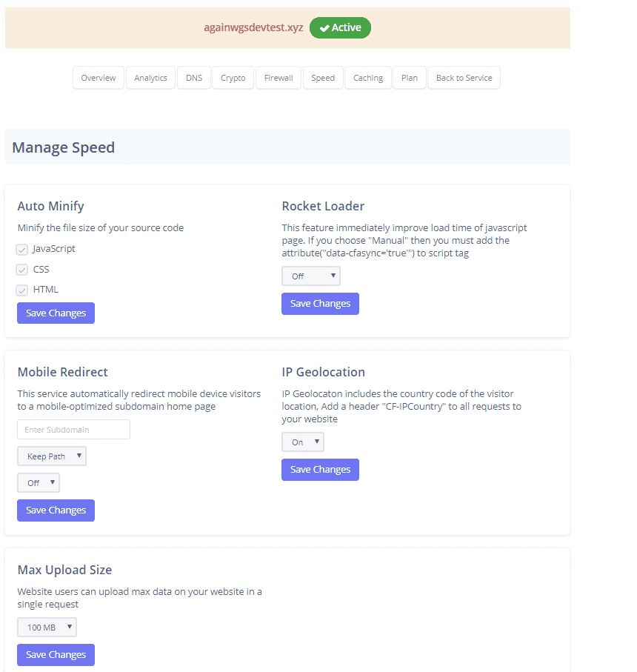Click the green Active status badge
Image resolution: width=637 pixels, height=672 pixels.
click(340, 28)
